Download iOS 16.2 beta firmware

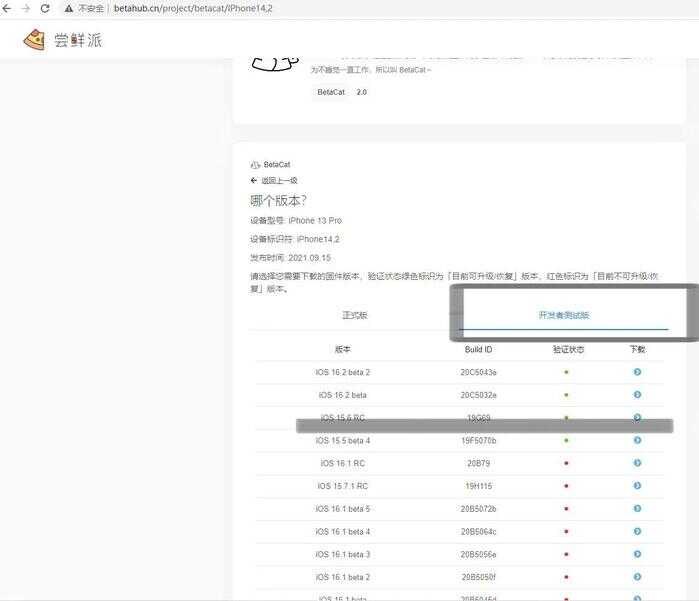coord(637,395)
